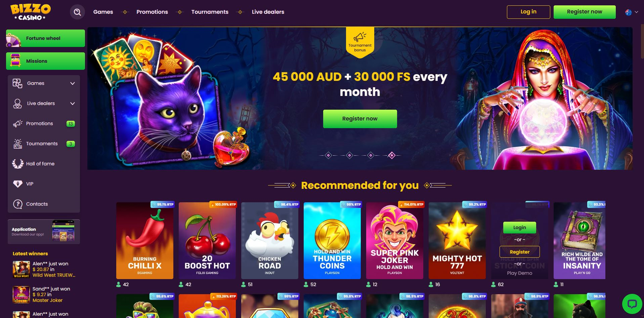
Task: Select the first banner slide indicator
Action: coord(329,155)
